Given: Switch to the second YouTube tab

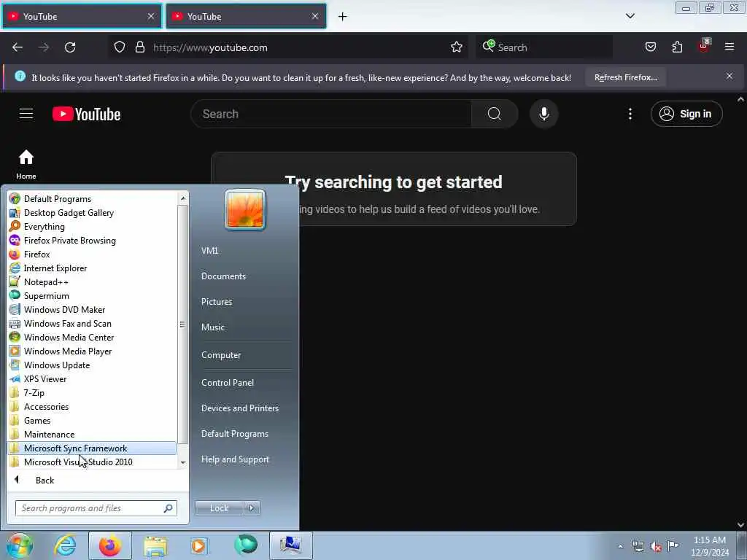Looking at the screenshot, I should coord(246,16).
